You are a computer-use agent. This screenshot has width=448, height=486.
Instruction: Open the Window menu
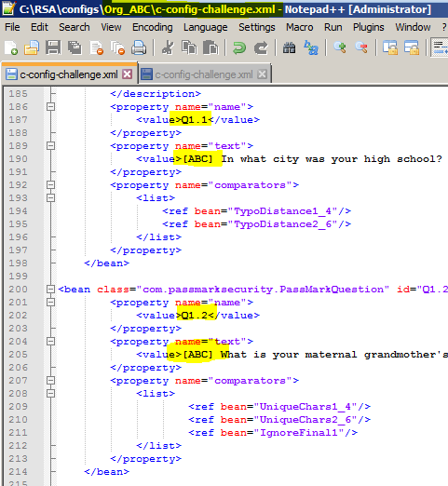click(x=413, y=27)
